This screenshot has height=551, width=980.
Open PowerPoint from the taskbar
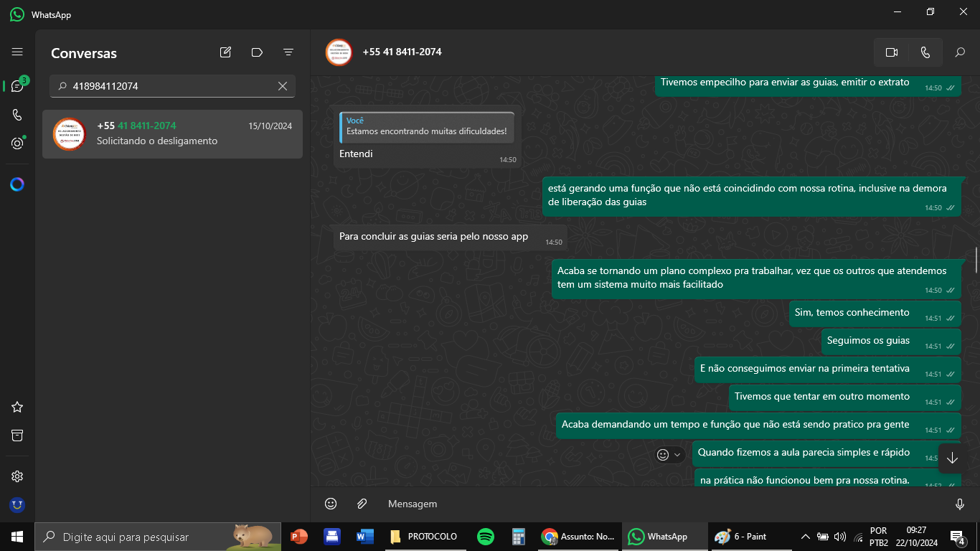coord(298,537)
